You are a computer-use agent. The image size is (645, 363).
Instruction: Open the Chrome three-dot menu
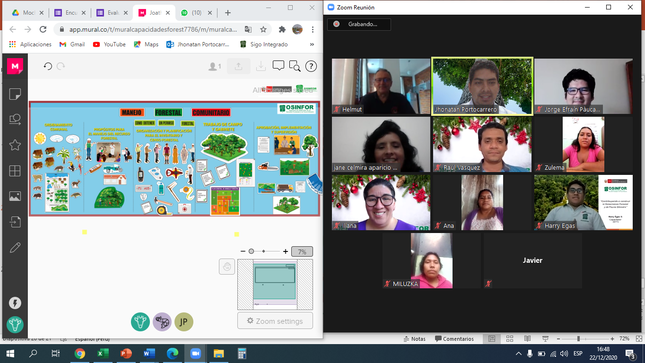coord(313,29)
